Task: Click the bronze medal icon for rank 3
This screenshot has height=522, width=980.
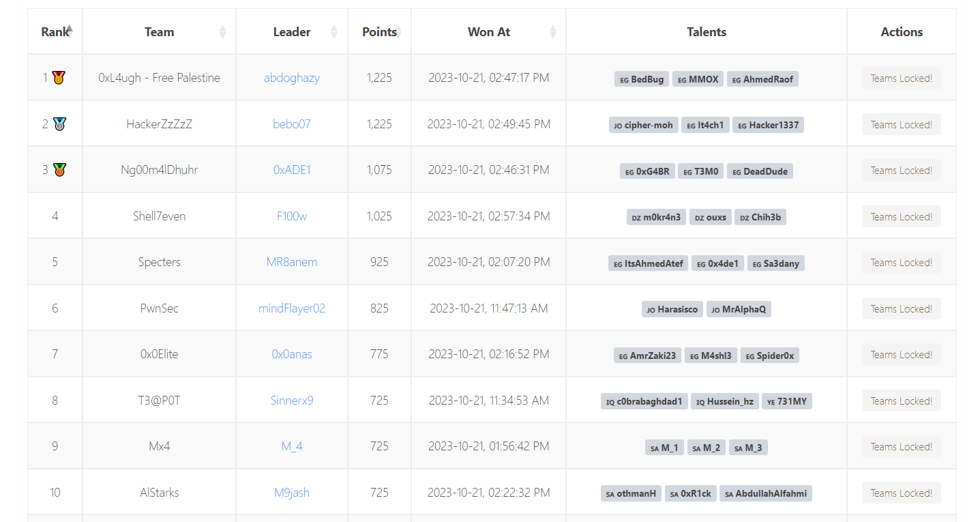Action: click(x=59, y=170)
